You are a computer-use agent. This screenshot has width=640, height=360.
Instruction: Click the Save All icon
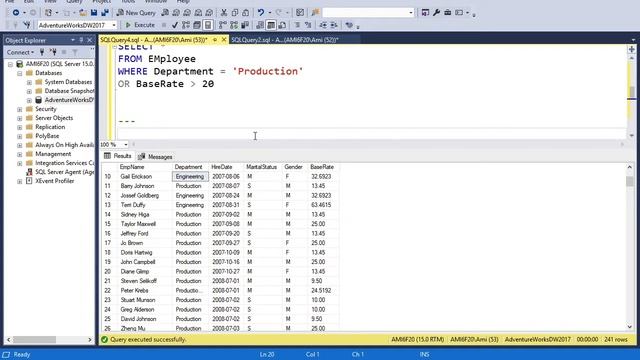click(x=105, y=13)
